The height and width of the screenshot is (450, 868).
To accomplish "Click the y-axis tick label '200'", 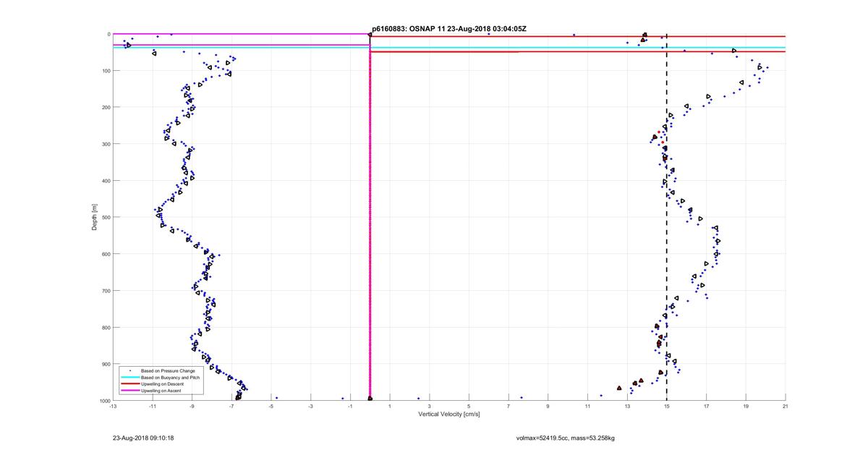I will pyautogui.click(x=106, y=107).
